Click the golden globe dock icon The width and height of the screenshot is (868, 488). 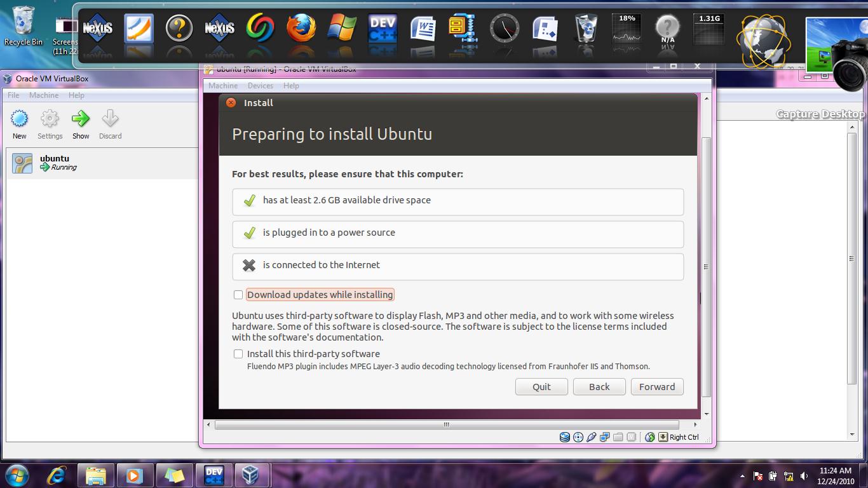pos(764,42)
